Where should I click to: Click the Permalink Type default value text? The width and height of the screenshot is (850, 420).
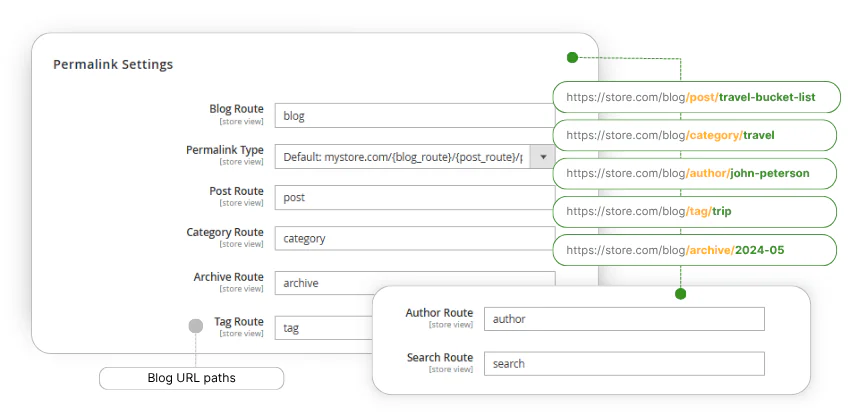[x=400, y=157]
